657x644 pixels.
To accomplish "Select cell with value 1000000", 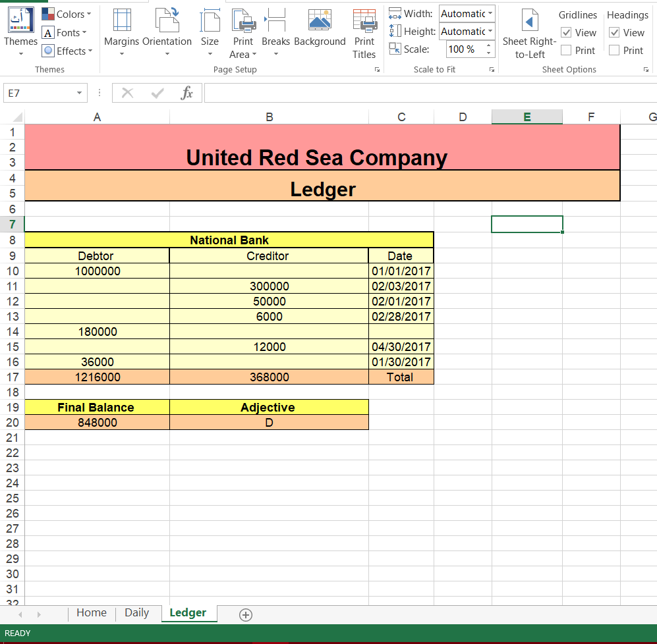I will [x=98, y=271].
